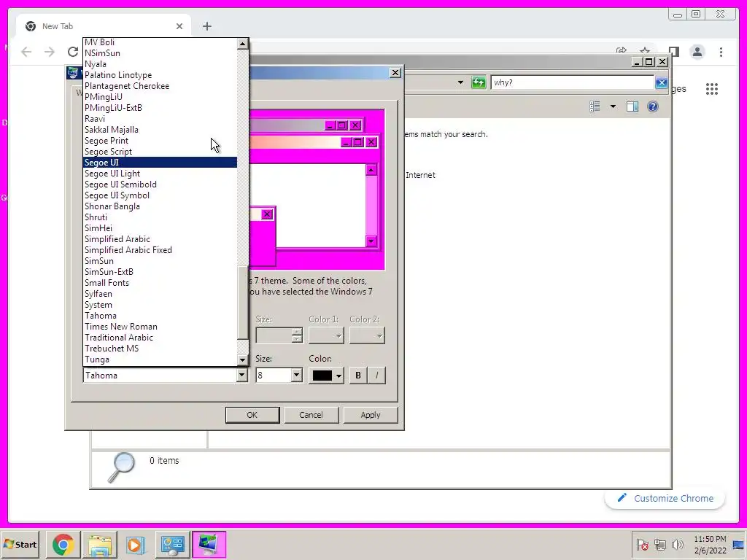This screenshot has height=560, width=747.
Task: Click Apply in appearance dialog
Action: pyautogui.click(x=370, y=415)
